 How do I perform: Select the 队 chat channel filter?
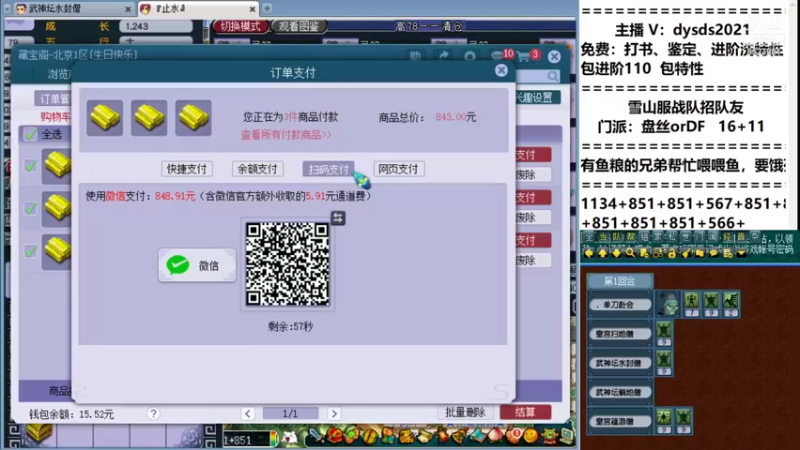[x=617, y=237]
